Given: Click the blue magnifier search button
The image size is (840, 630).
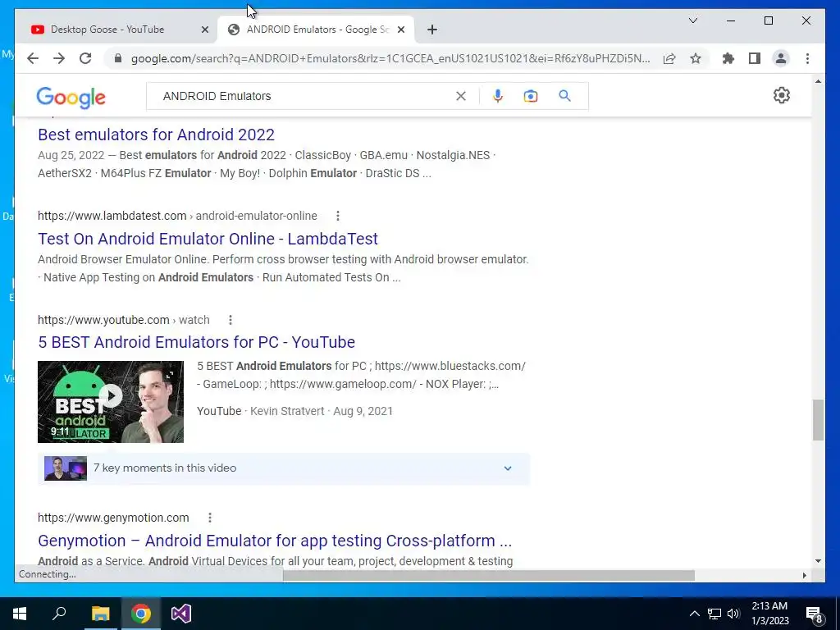Looking at the screenshot, I should tap(564, 96).
